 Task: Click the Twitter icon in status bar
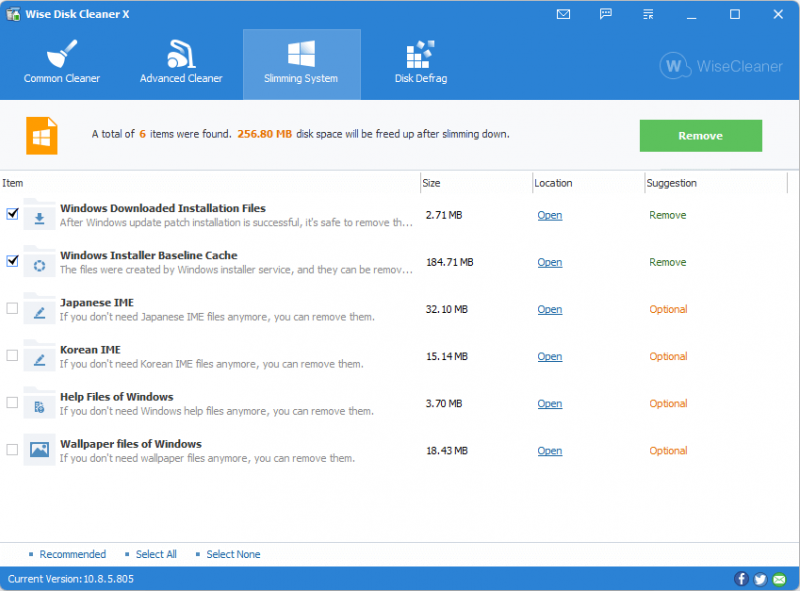760,579
